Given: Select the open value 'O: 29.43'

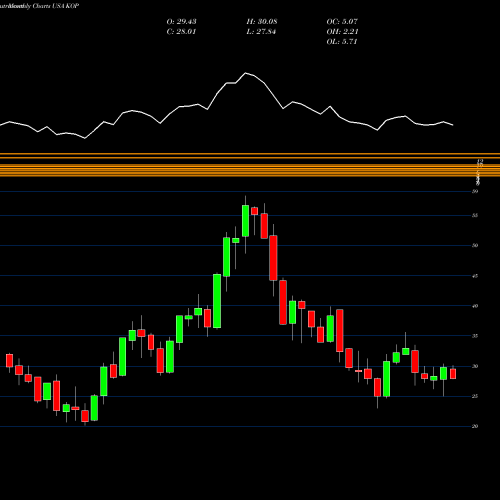Looking at the screenshot, I should pyautogui.click(x=181, y=22).
